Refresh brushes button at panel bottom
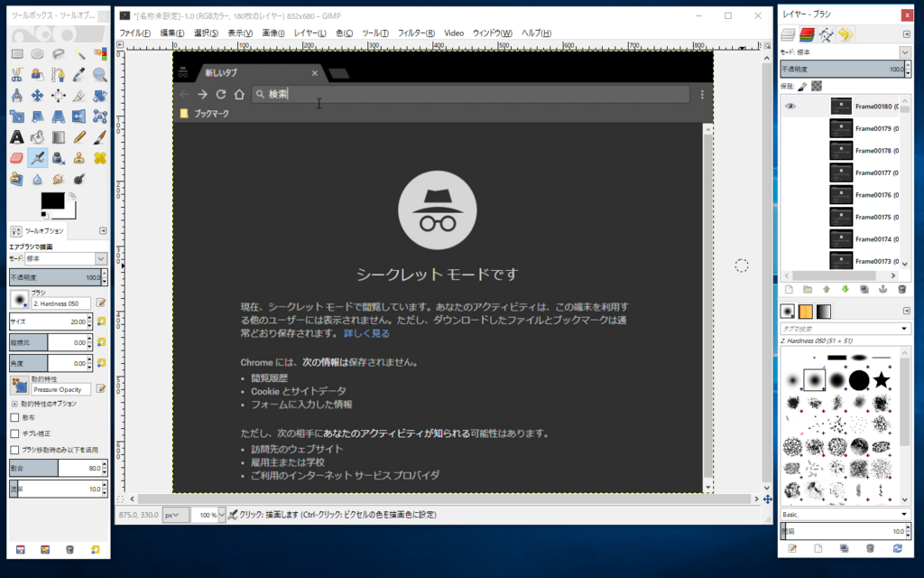 point(897,548)
